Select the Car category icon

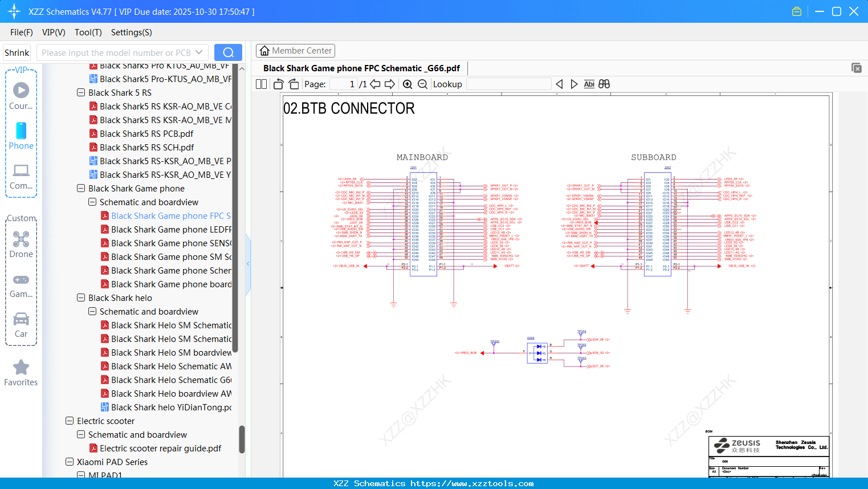[x=21, y=319]
